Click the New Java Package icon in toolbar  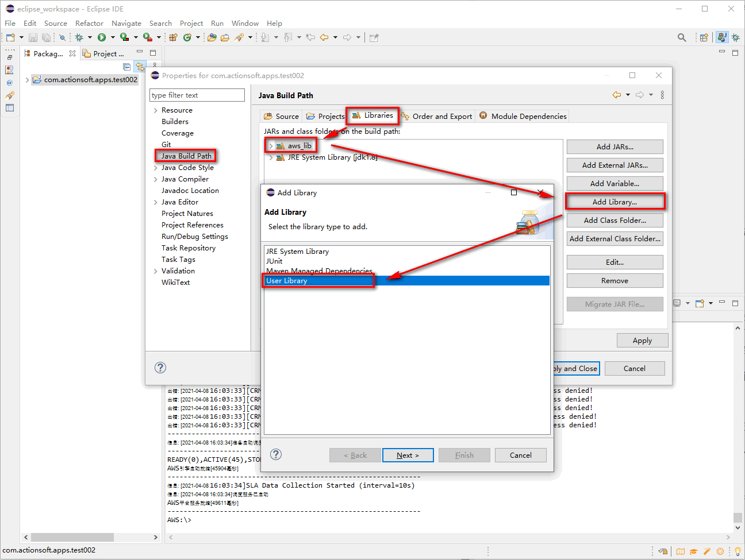point(173,37)
